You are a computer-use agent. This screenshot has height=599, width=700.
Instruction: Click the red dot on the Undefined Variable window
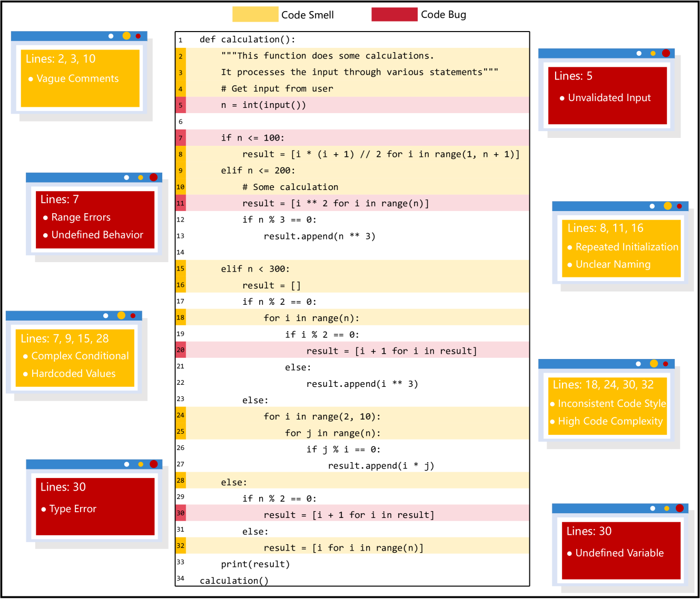pos(679,508)
